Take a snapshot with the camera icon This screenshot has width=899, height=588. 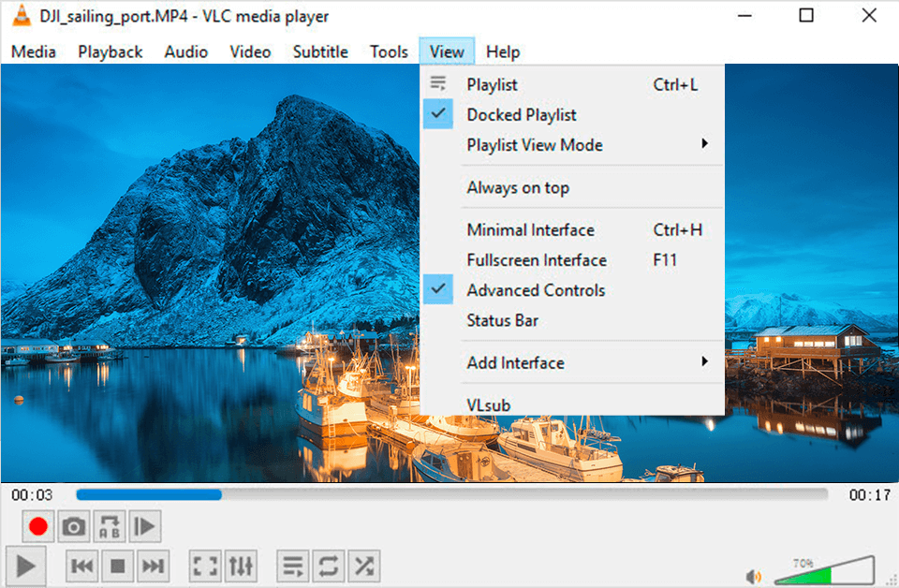(x=73, y=527)
